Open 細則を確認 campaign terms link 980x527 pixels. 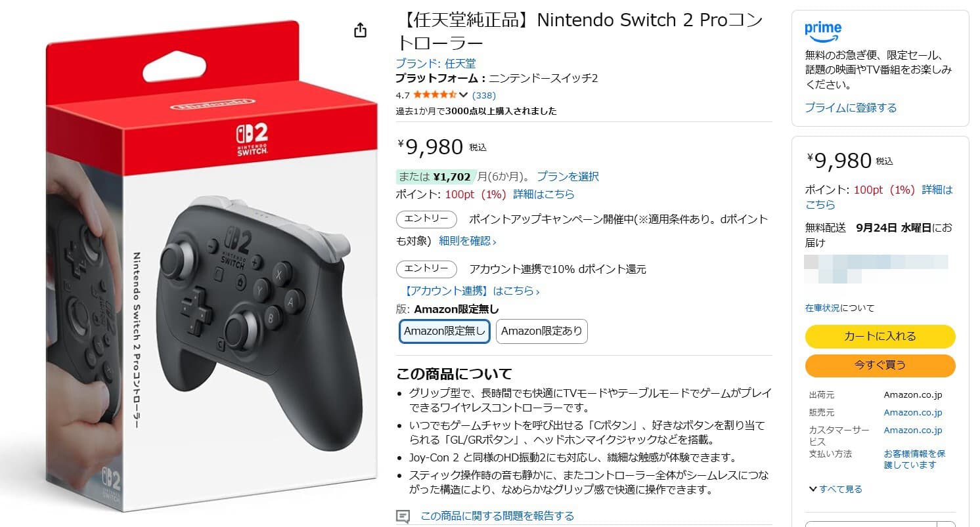pos(467,241)
